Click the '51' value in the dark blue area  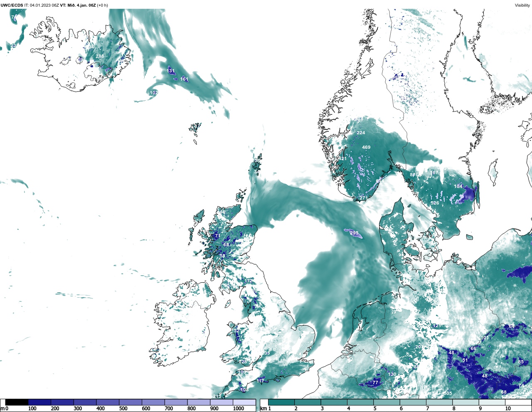click(x=465, y=360)
